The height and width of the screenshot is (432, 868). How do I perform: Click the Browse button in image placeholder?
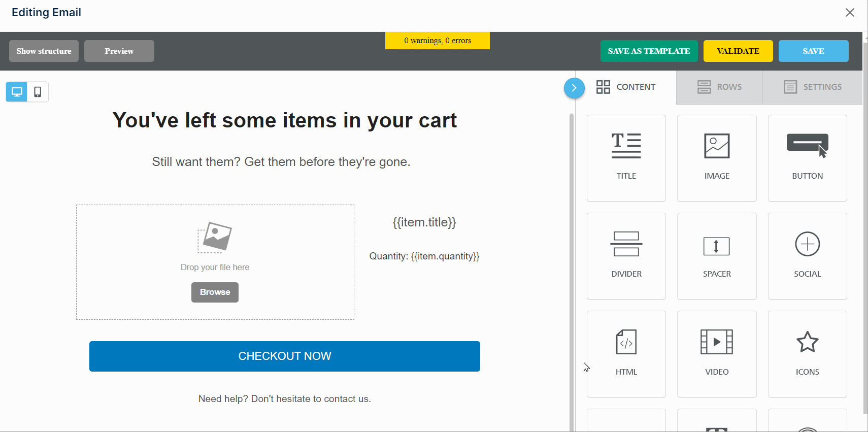click(x=215, y=292)
